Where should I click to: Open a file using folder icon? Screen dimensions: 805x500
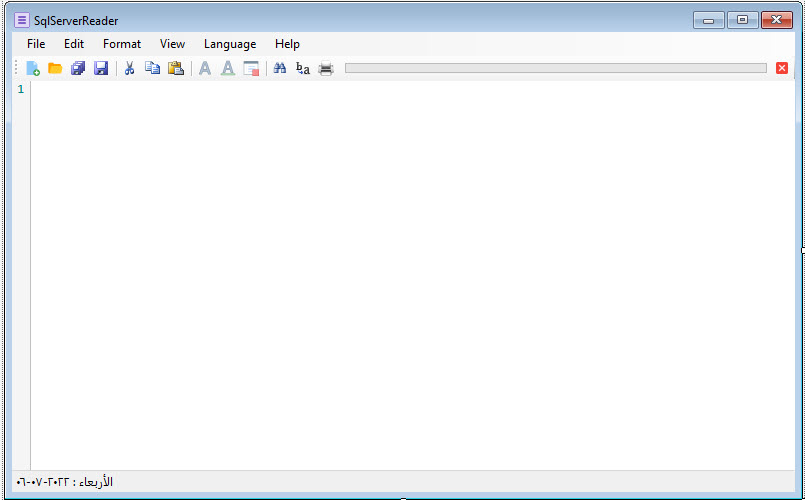click(x=55, y=69)
